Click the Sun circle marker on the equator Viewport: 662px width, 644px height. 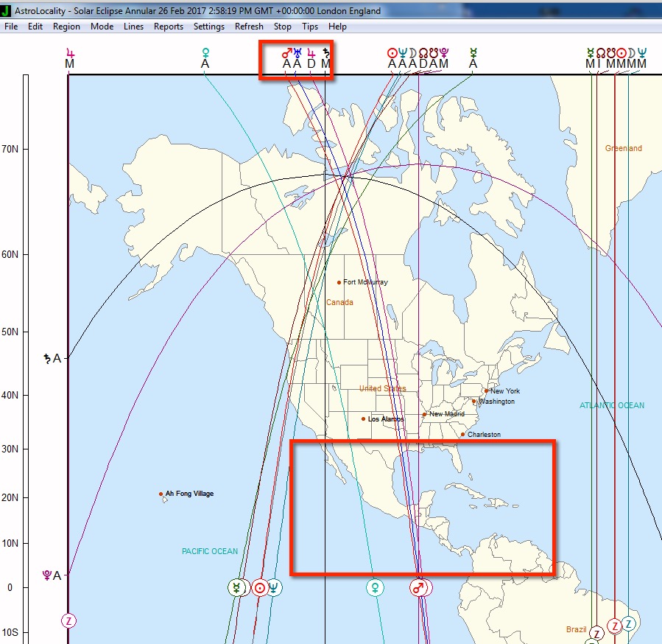coord(259,587)
